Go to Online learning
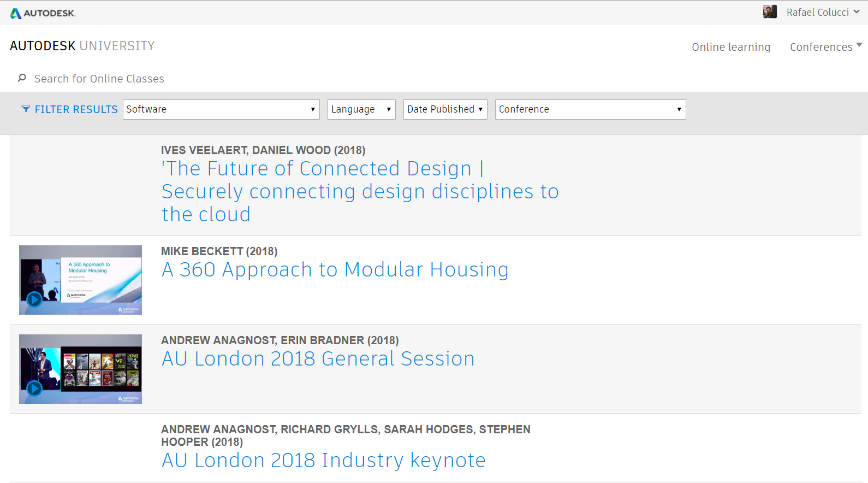Image resolution: width=868 pixels, height=483 pixels. (731, 47)
